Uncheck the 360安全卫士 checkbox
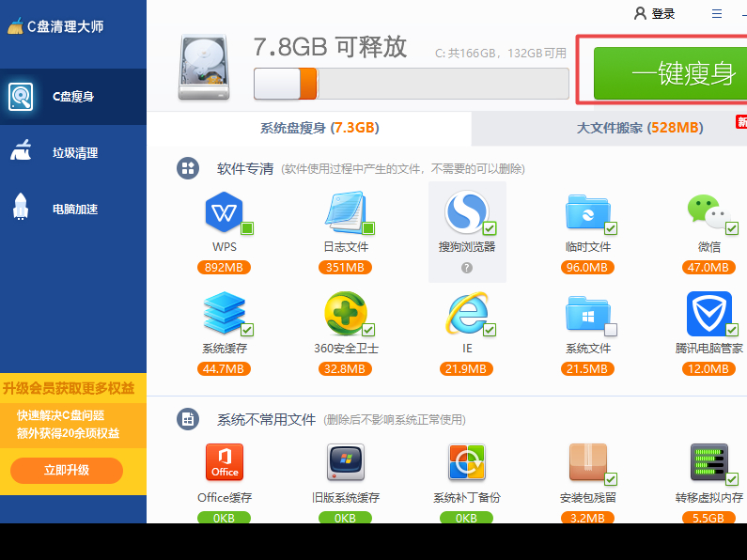This screenshot has height=560, width=747. tap(368, 330)
